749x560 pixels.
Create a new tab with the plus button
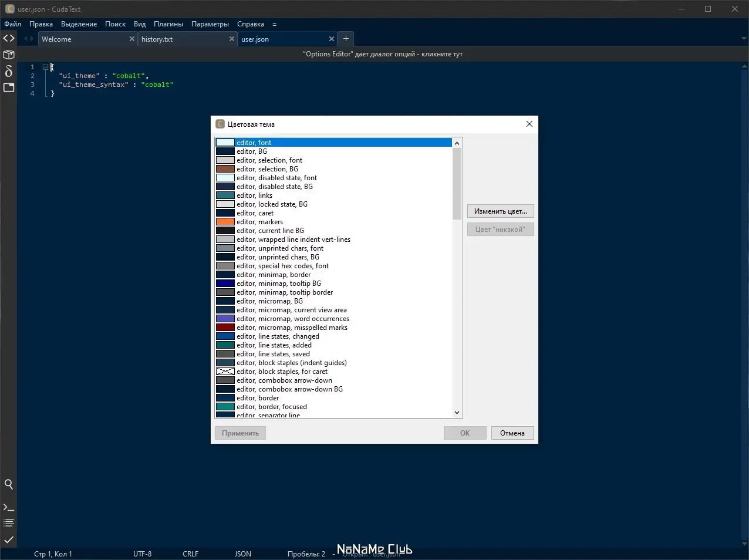[346, 38]
